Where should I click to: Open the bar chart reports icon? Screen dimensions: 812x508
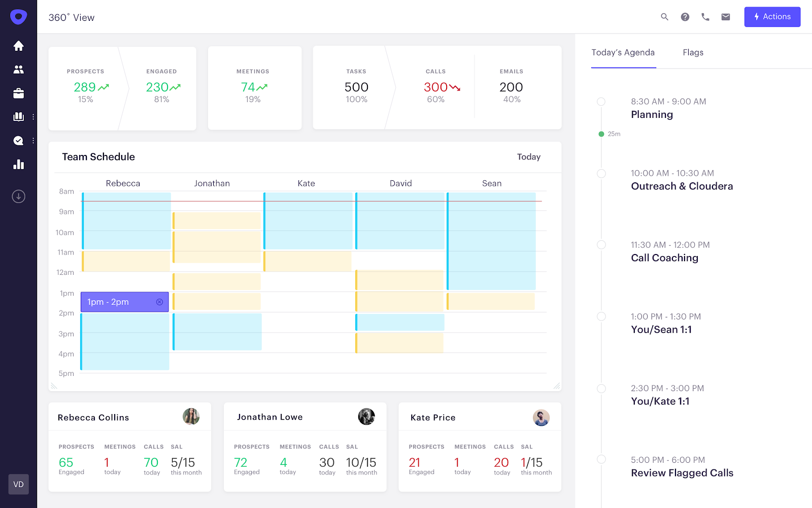[19, 164]
